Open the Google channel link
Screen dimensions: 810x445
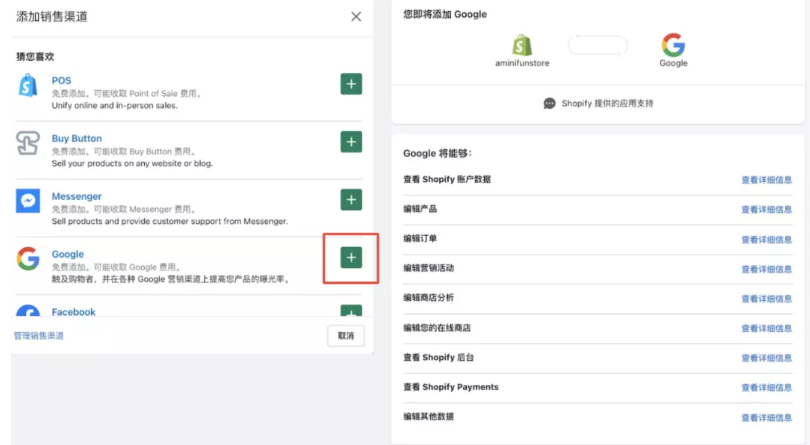click(68, 254)
